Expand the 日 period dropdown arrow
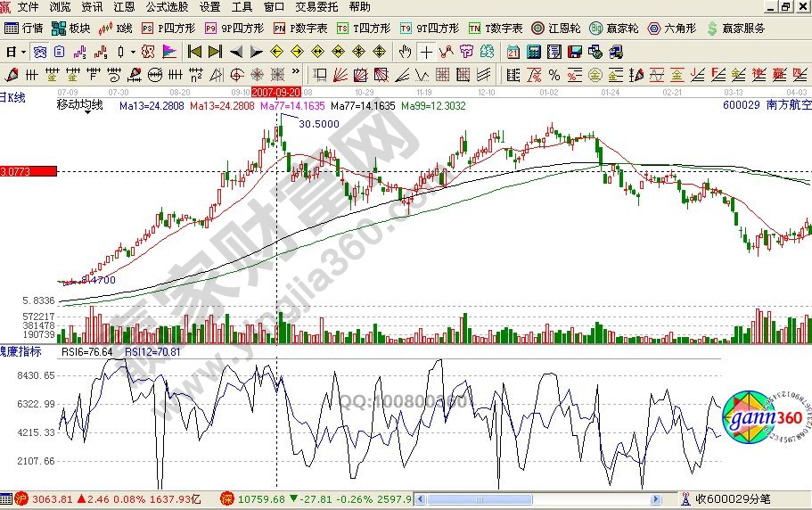Screen dimensions: 812x510 22,51
